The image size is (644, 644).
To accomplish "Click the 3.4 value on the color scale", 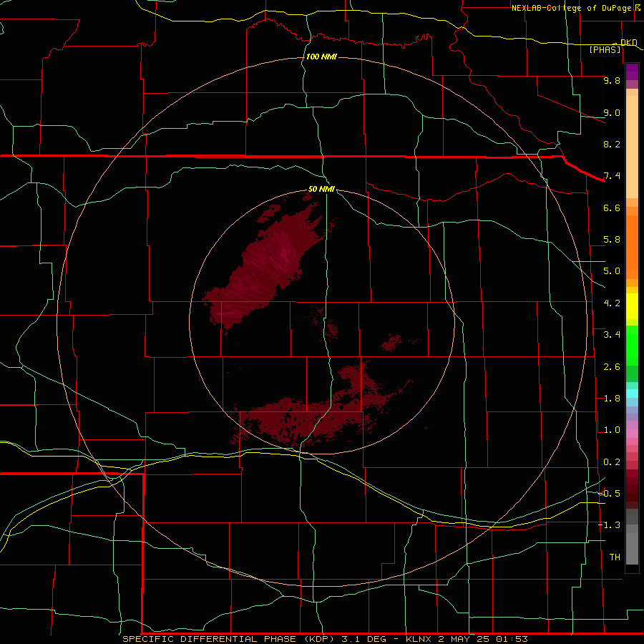I will pyautogui.click(x=612, y=335).
